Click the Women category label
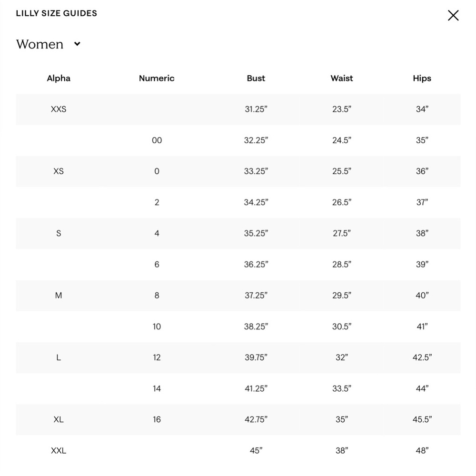Screen dimensions: 476x476 click(x=40, y=44)
